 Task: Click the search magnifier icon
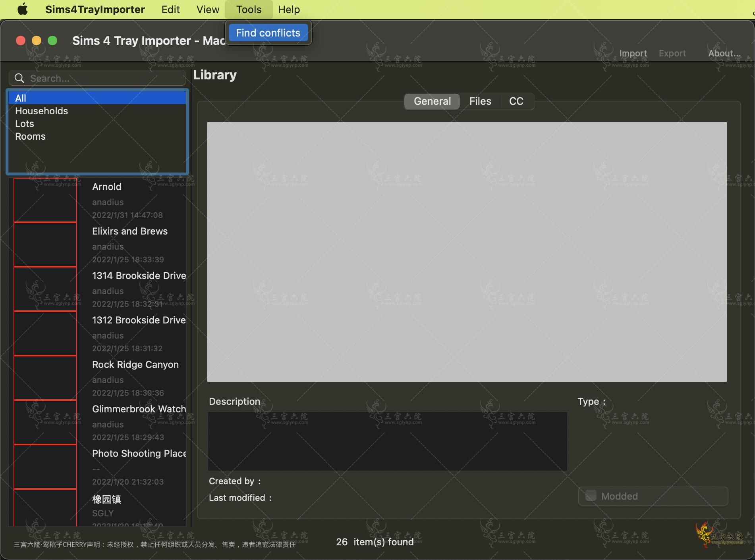tap(19, 78)
